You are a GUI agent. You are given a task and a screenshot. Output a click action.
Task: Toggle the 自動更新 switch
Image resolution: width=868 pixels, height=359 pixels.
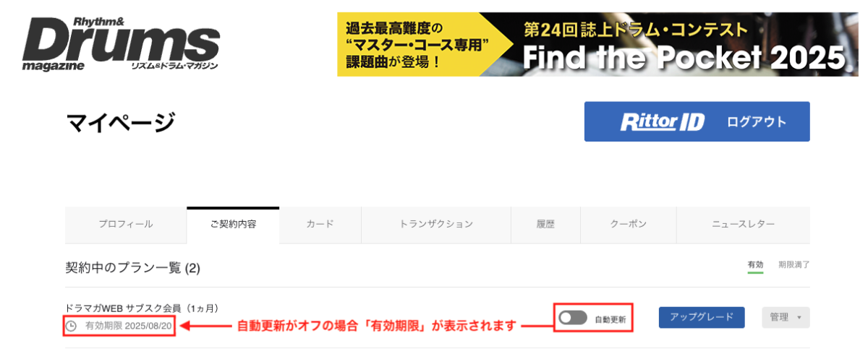tap(573, 318)
